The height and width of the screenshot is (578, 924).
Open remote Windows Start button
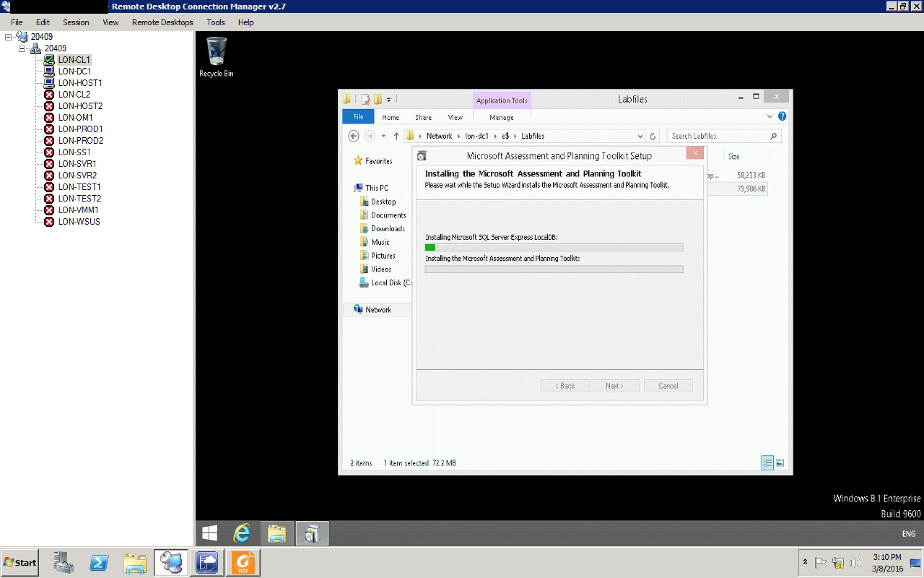coord(210,533)
